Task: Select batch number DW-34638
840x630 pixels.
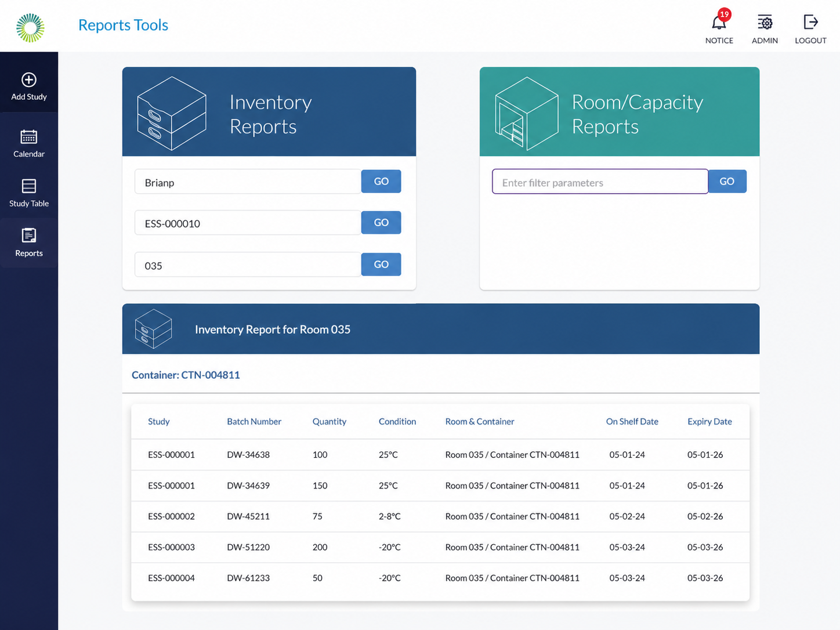Action: [248, 455]
